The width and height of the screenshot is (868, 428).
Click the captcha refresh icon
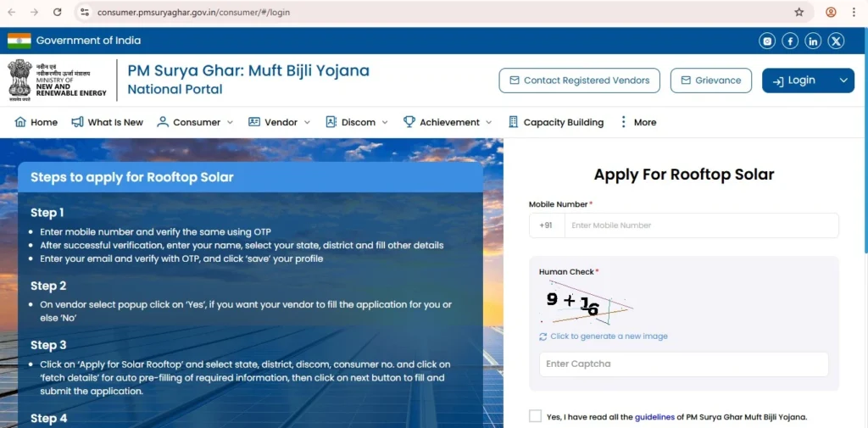pyautogui.click(x=543, y=336)
